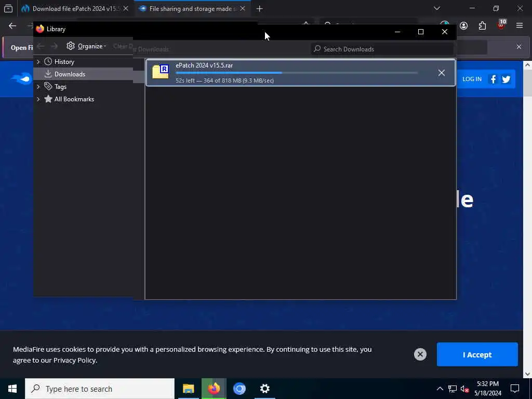The width and height of the screenshot is (532, 399).
Task: Open a new browser tab
Action: click(x=260, y=9)
